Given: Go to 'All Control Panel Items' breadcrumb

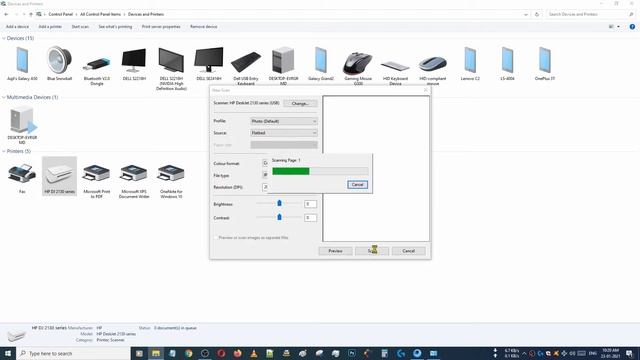Looking at the screenshot, I should point(100,14).
